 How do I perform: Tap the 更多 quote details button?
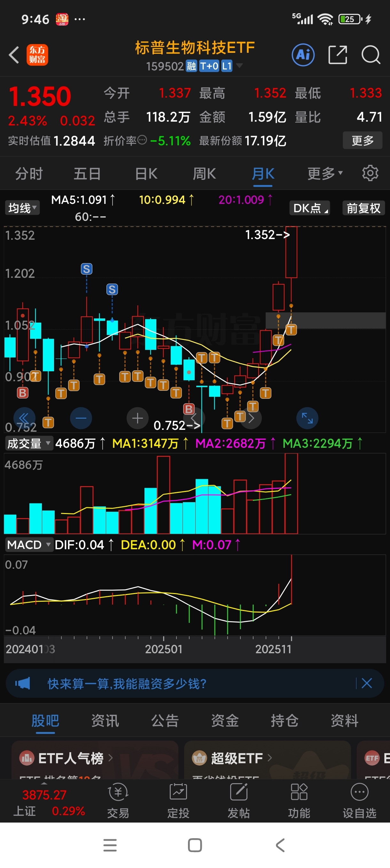[363, 140]
